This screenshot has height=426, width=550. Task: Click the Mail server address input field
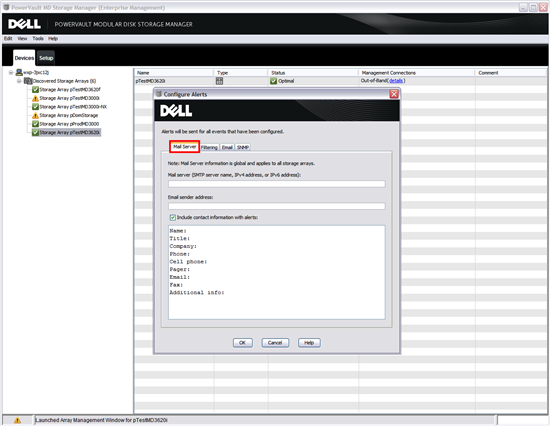pos(277,184)
